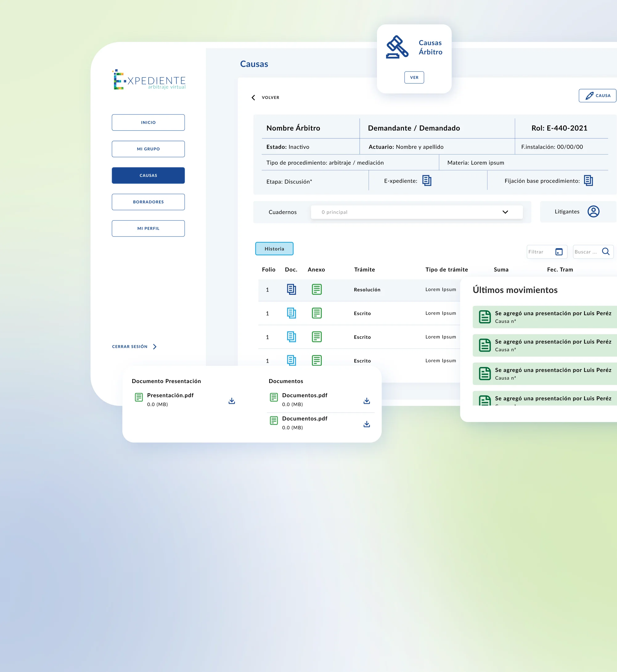Screen dimensions: 617x672
Task: Click the Expediente arbitraje virtual logo
Action: point(149,80)
